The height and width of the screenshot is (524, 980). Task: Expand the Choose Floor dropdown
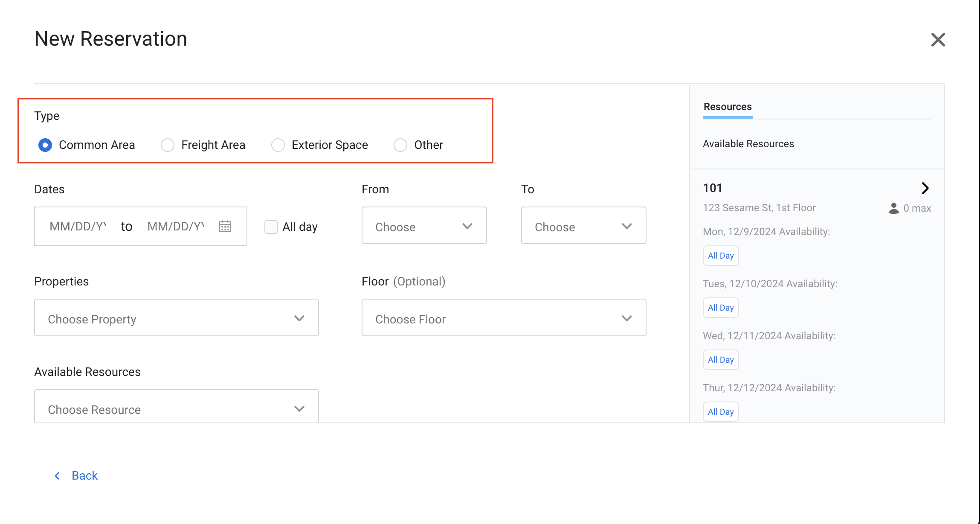[x=504, y=318]
